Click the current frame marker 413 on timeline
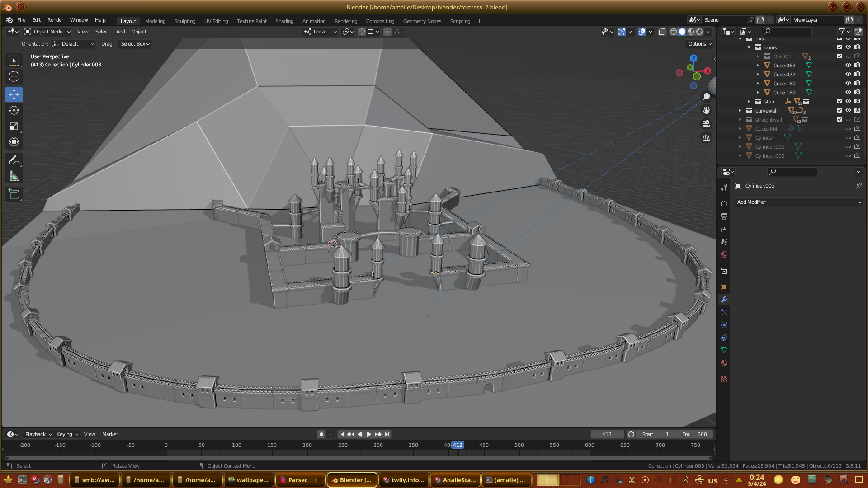The height and width of the screenshot is (488, 868). click(458, 445)
